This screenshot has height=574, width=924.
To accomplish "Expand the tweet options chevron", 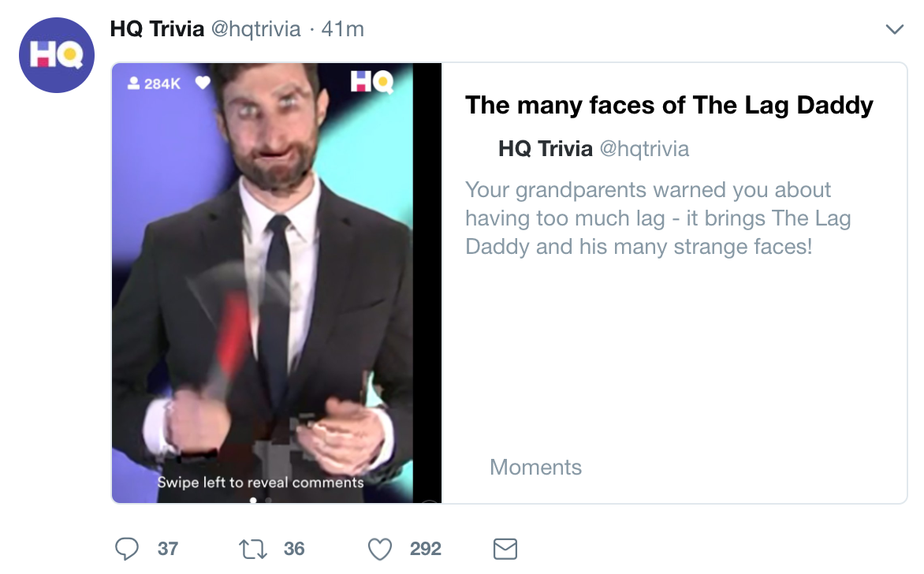I will click(x=894, y=30).
